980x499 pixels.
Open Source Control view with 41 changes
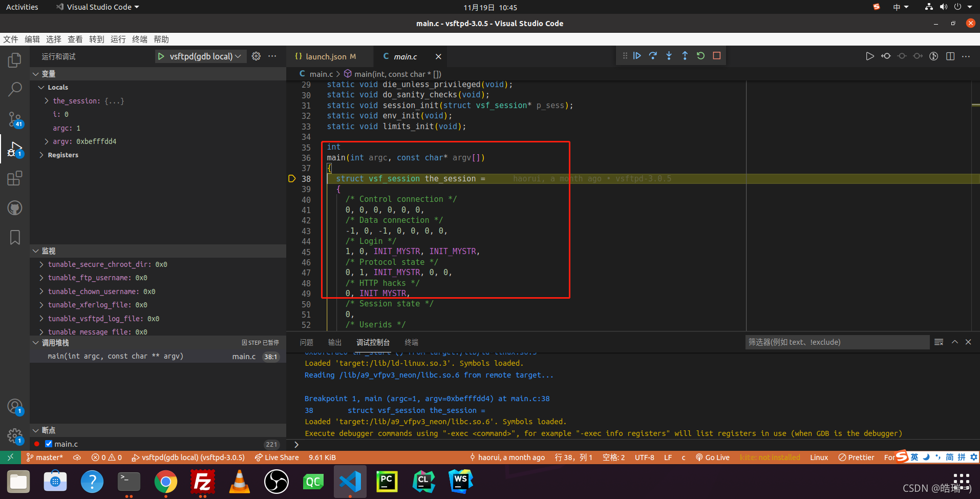(x=15, y=119)
